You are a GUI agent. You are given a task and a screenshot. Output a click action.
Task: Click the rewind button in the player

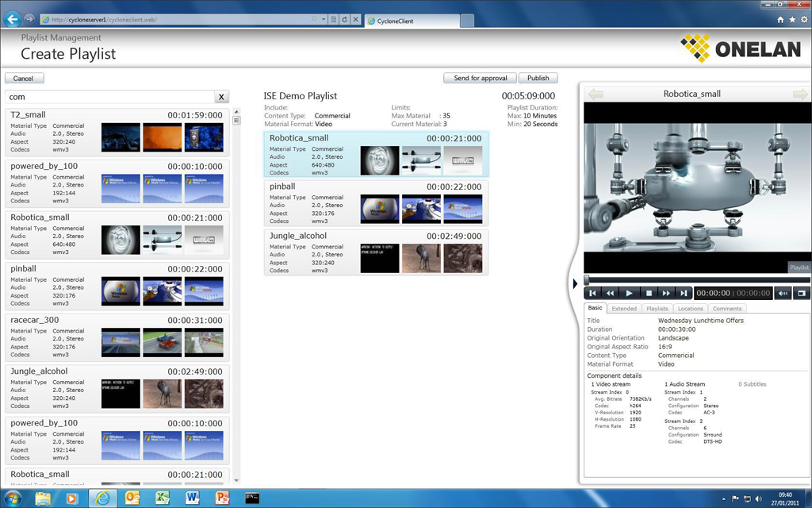point(611,294)
